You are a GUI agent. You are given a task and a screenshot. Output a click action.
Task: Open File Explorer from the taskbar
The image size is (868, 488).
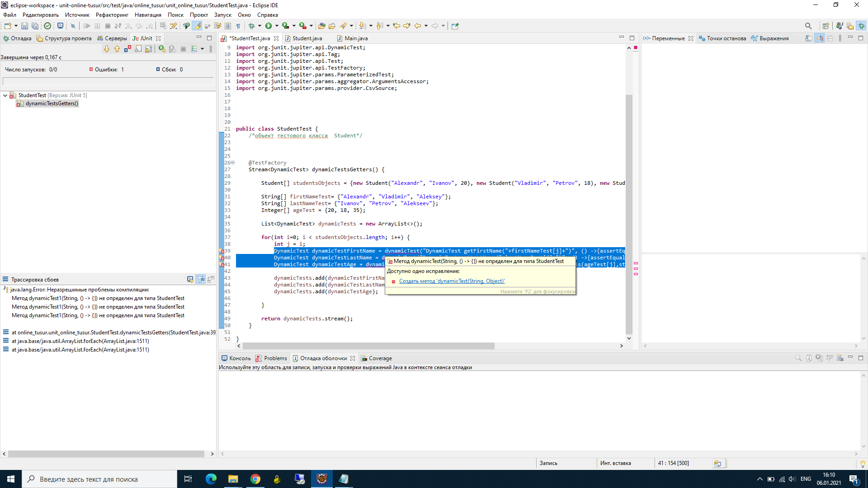coord(233,479)
